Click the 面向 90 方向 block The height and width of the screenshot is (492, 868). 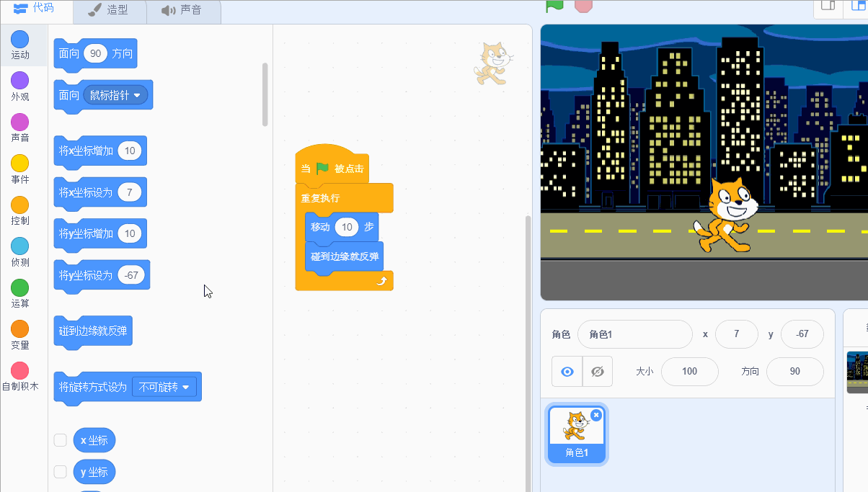coord(95,54)
